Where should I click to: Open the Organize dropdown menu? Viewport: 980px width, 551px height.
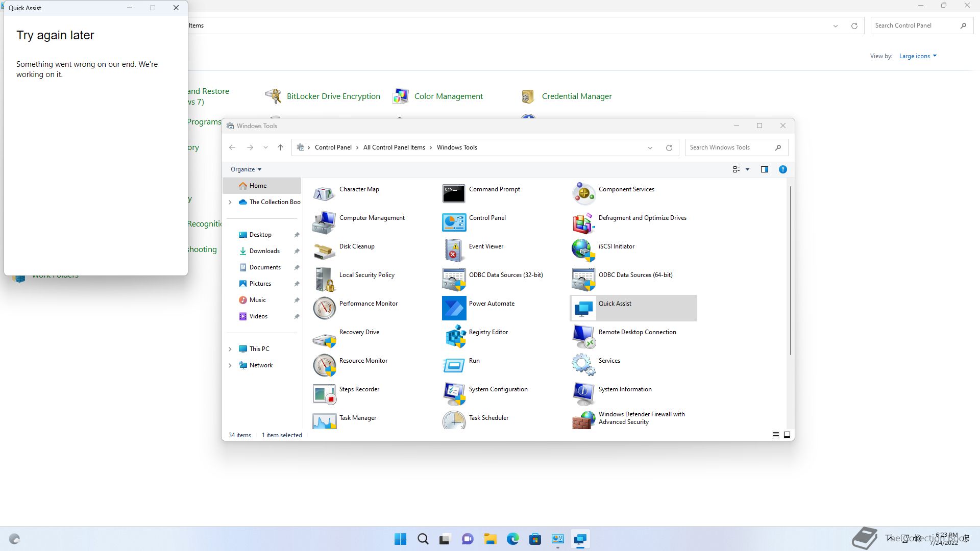tap(246, 169)
